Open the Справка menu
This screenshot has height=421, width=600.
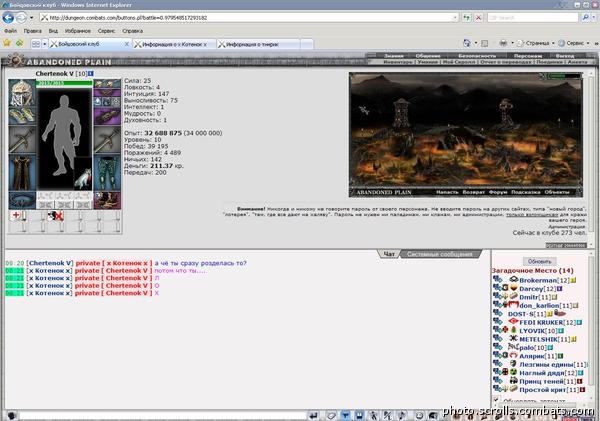point(132,31)
